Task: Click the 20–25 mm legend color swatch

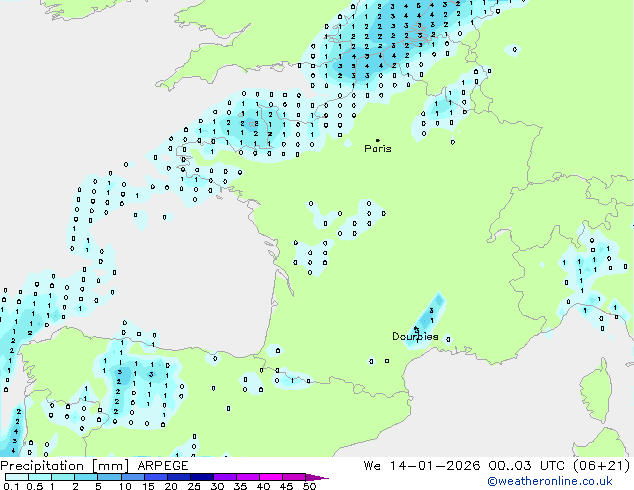Action: click(178, 477)
